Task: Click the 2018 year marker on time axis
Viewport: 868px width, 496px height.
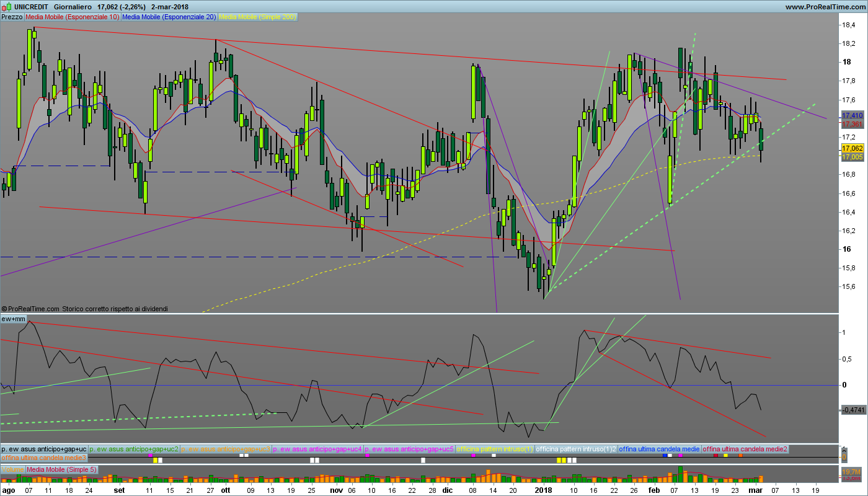Action: pos(543,490)
